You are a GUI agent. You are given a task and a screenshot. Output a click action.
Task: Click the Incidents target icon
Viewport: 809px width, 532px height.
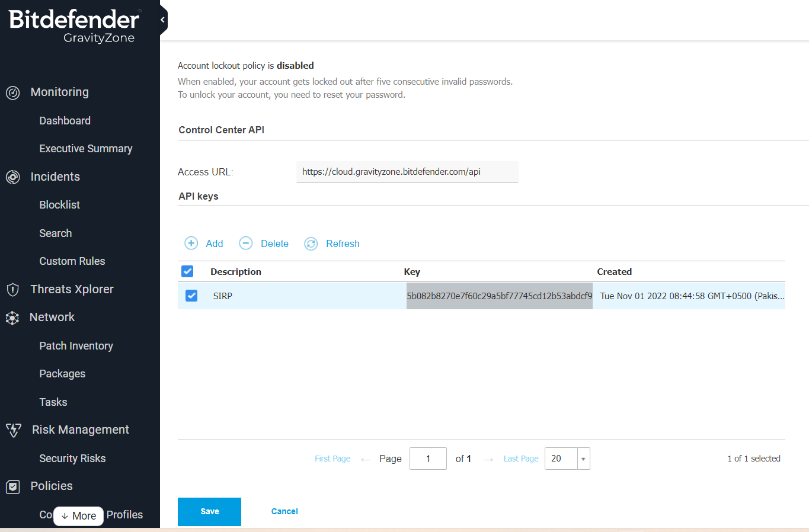pyautogui.click(x=13, y=177)
